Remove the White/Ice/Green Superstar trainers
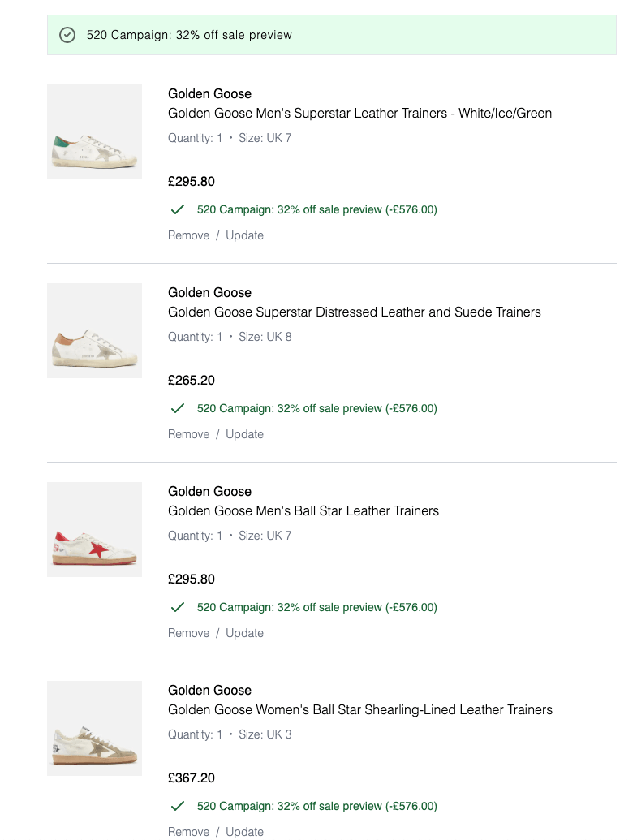Image resolution: width=637 pixels, height=840 pixels. coord(188,235)
